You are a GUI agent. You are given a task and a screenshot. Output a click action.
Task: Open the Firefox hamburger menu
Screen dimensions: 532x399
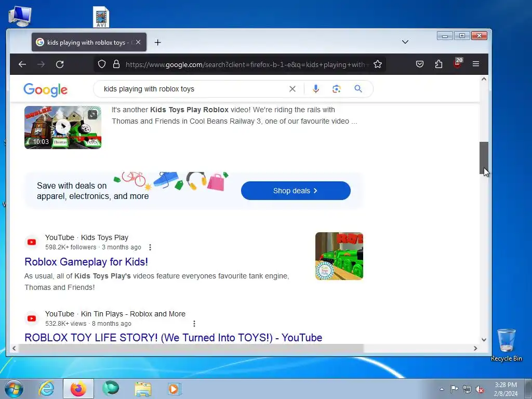(x=476, y=64)
